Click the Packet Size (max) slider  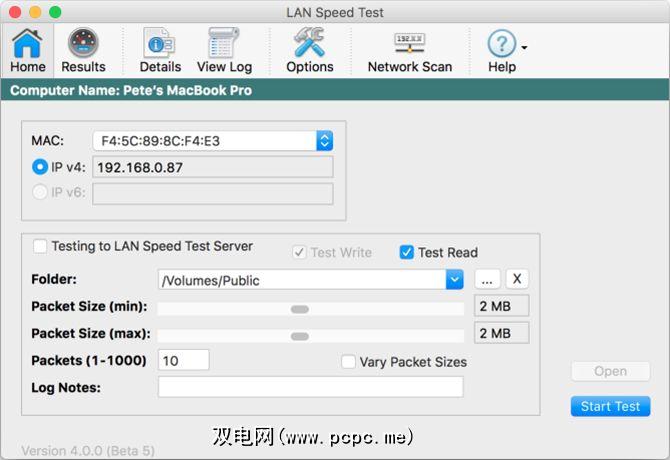click(311, 336)
